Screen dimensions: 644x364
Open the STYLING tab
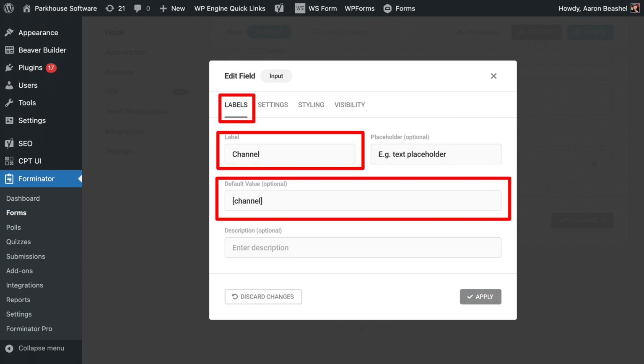(x=311, y=105)
